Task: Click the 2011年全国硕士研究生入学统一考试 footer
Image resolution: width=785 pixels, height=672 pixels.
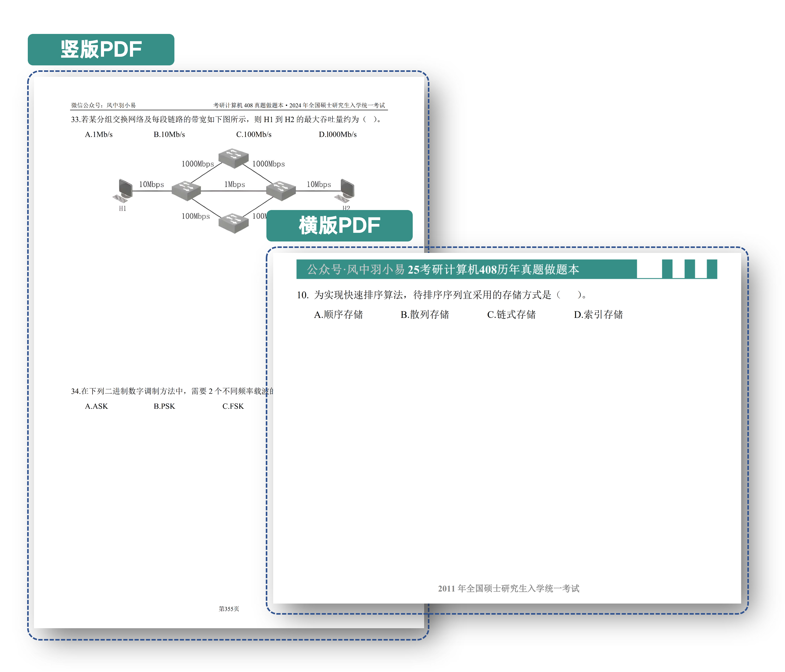Action: (x=508, y=588)
